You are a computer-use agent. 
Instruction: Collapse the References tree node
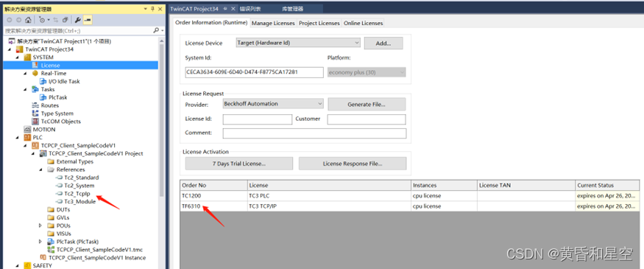point(40,170)
